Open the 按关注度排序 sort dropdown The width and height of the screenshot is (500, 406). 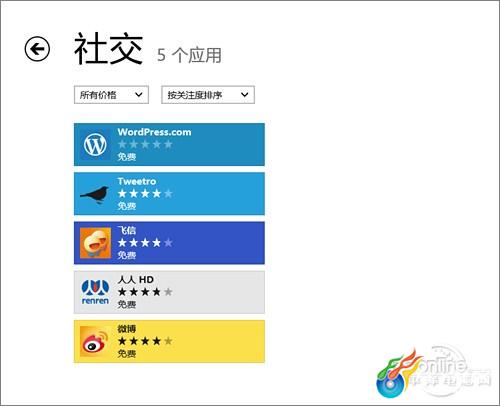208,95
